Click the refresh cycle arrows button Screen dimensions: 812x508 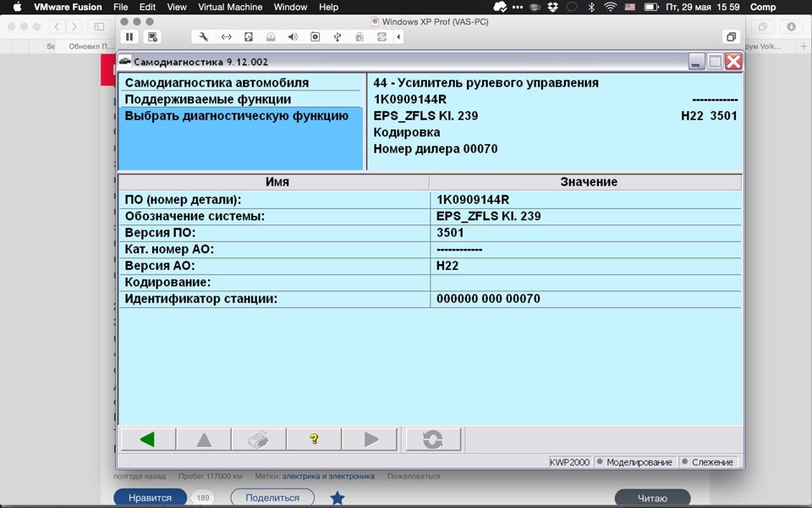[433, 439]
